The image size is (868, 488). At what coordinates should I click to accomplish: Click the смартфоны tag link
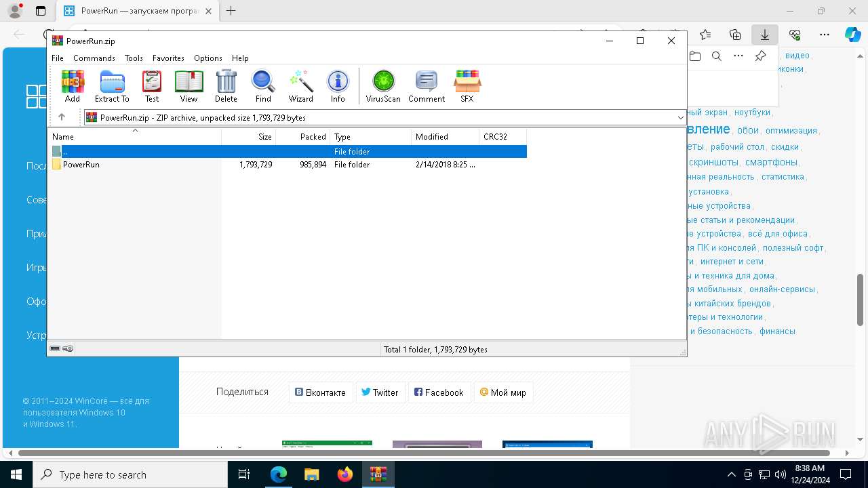pyautogui.click(x=771, y=163)
